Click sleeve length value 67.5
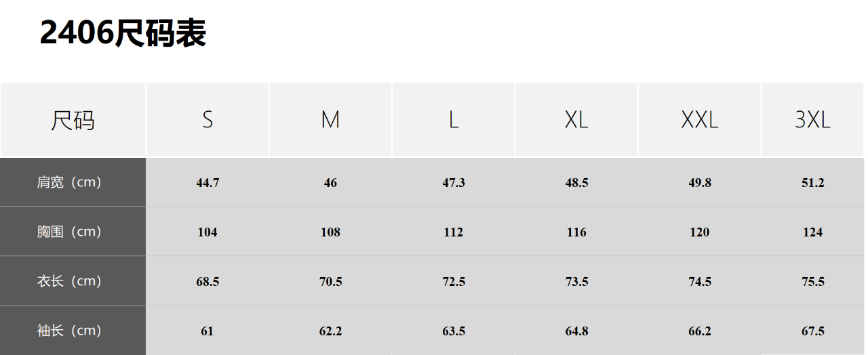 pos(813,331)
